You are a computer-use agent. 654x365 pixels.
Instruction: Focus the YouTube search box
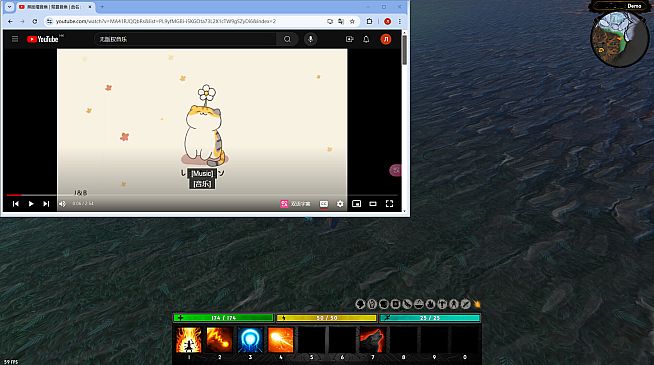click(185, 39)
